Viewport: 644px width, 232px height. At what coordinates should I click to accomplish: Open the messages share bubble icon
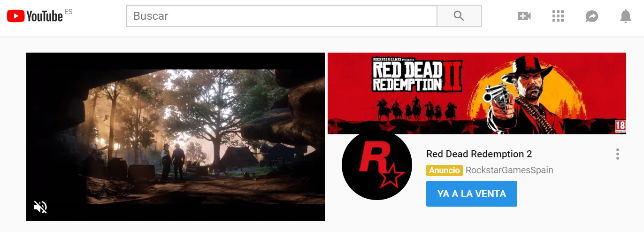[x=592, y=16]
